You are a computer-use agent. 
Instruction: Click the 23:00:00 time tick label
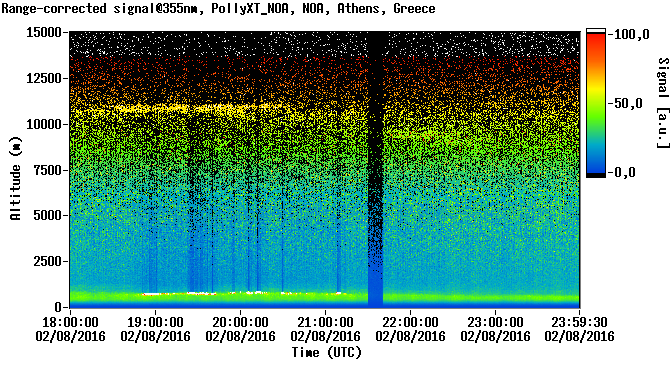(x=495, y=329)
